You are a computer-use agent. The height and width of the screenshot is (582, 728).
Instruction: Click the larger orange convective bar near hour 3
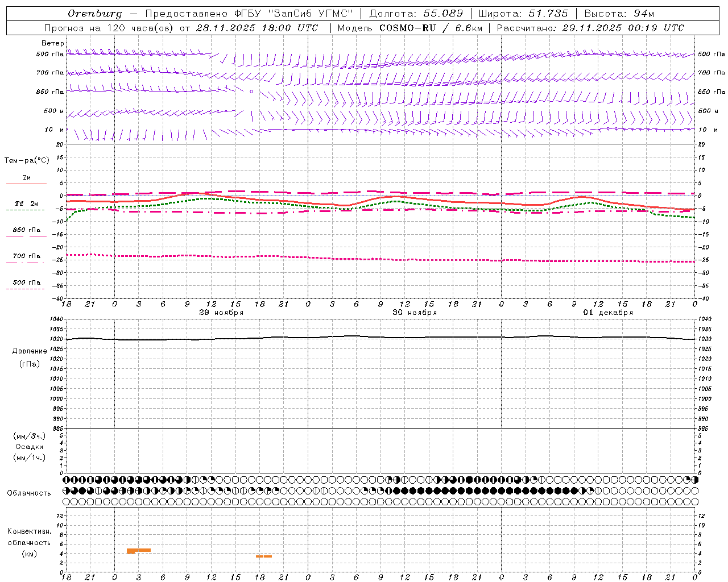(139, 550)
